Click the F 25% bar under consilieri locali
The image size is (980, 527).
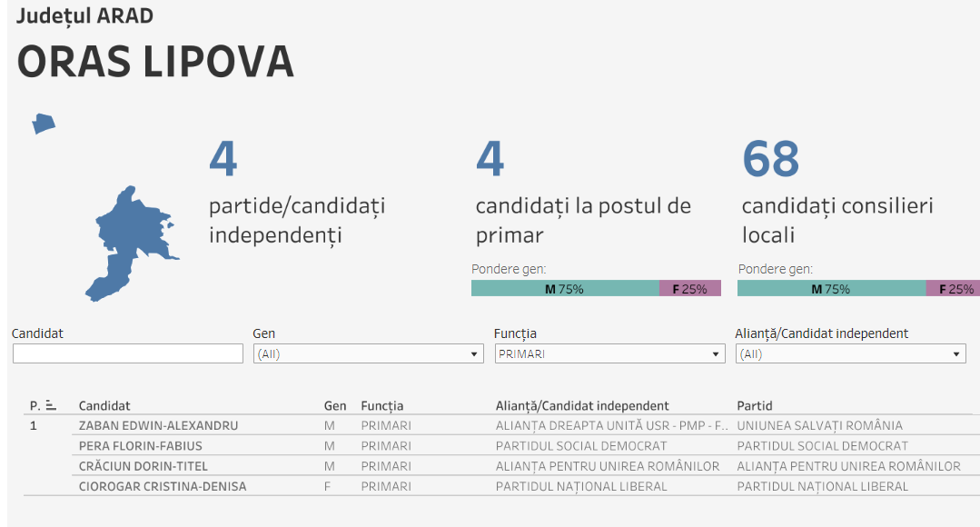click(x=955, y=289)
